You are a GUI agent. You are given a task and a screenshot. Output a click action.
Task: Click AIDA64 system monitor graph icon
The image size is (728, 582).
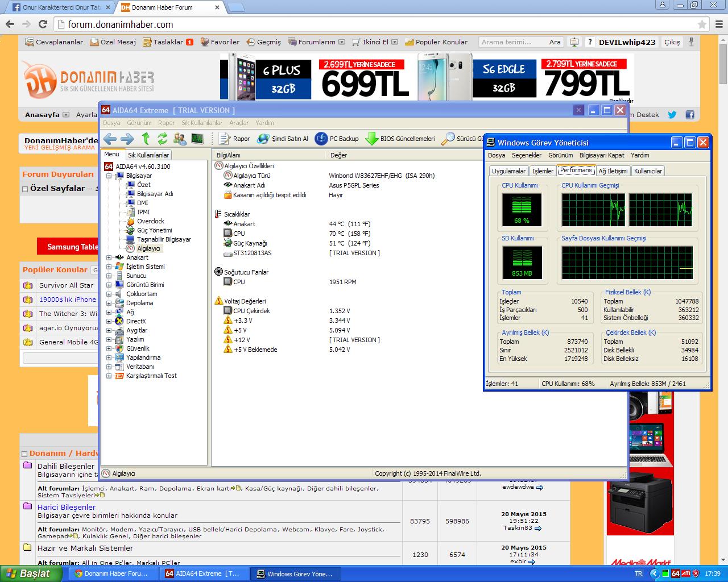coord(197,139)
